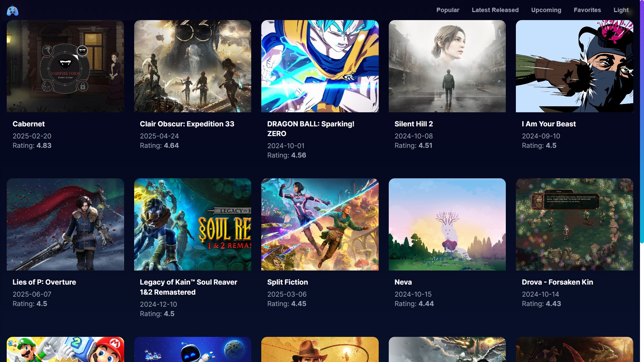Click DRAGON BALL release date 2024-10-01
Image resolution: width=644 pixels, height=362 pixels.
click(286, 146)
